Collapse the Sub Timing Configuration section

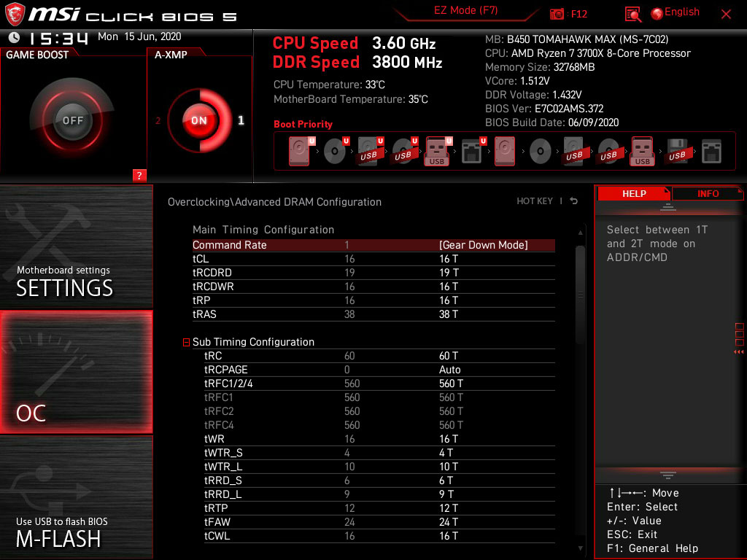tap(186, 342)
